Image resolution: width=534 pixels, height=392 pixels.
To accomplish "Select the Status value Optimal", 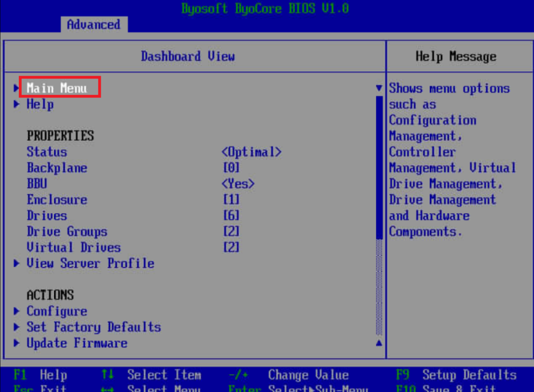I will tap(252, 152).
